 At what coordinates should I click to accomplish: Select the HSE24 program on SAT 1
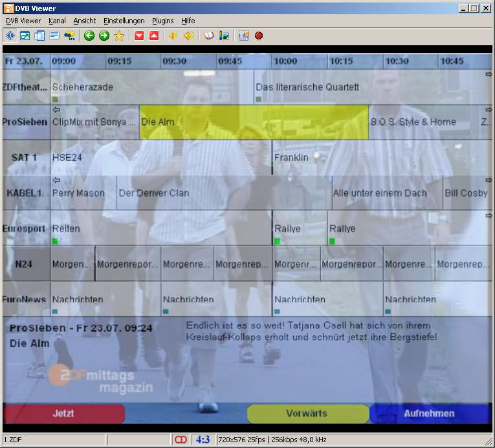coord(161,158)
